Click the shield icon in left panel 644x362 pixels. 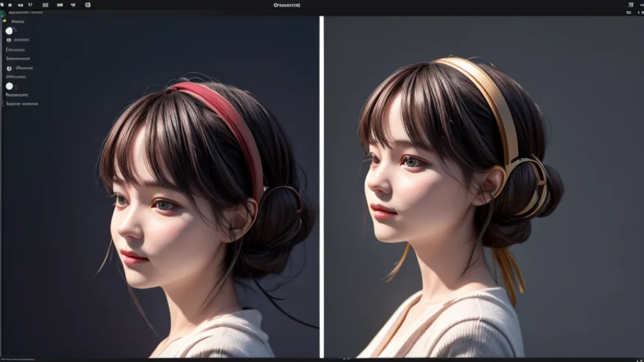tap(9, 68)
